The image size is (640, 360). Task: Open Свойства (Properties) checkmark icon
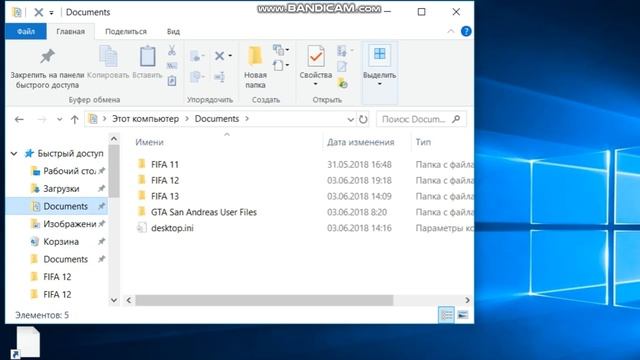pos(316,56)
